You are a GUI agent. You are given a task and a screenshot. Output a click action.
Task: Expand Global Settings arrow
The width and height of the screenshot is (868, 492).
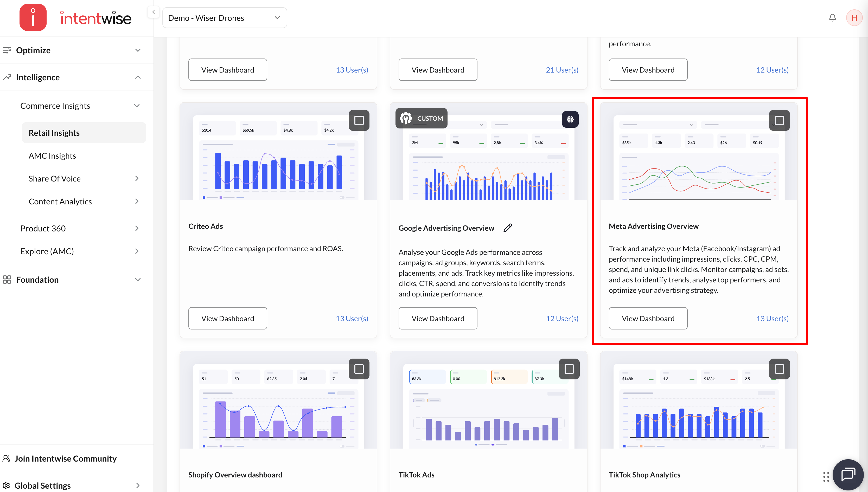[x=138, y=485]
